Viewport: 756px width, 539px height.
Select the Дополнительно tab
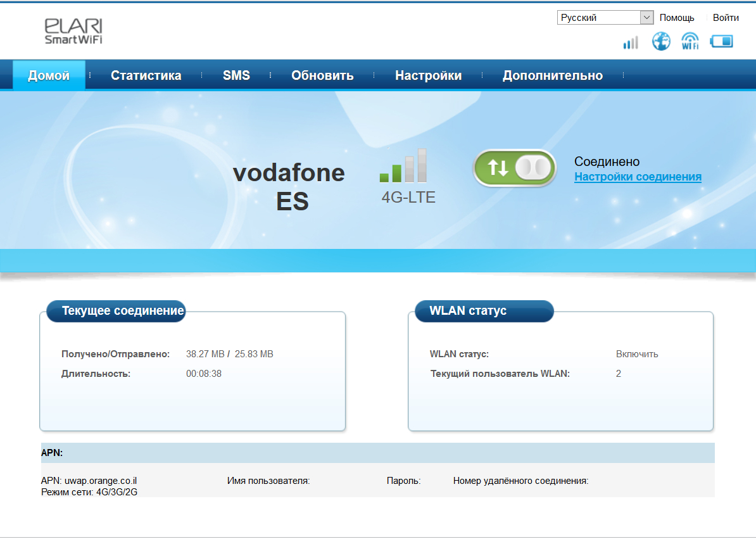[x=552, y=75]
